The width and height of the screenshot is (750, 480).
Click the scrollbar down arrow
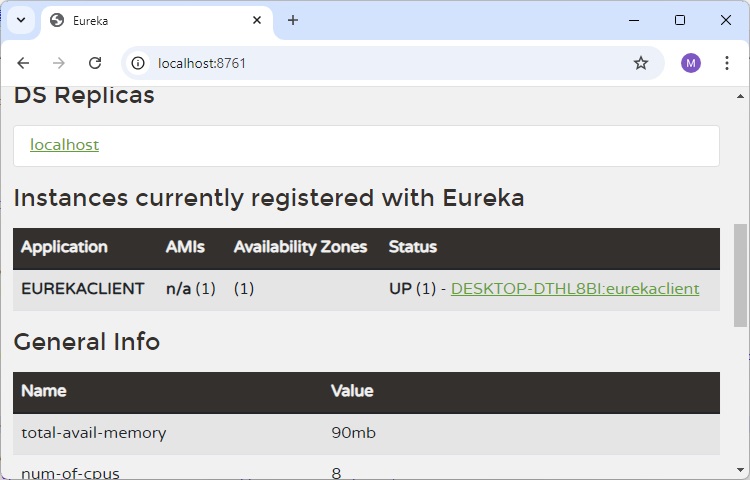click(x=740, y=470)
